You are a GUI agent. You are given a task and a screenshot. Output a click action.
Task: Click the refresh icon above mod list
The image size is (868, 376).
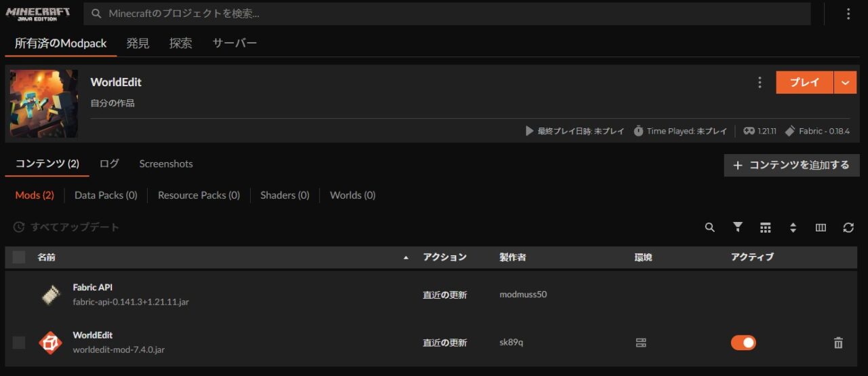click(848, 227)
